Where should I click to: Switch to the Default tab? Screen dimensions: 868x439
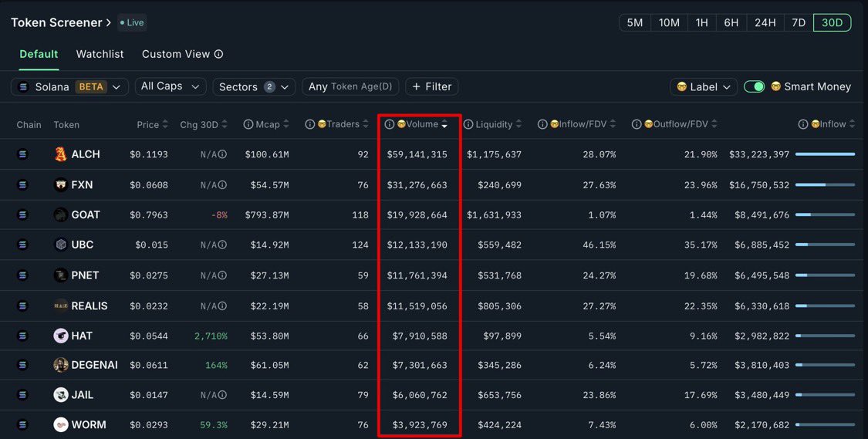(x=39, y=54)
